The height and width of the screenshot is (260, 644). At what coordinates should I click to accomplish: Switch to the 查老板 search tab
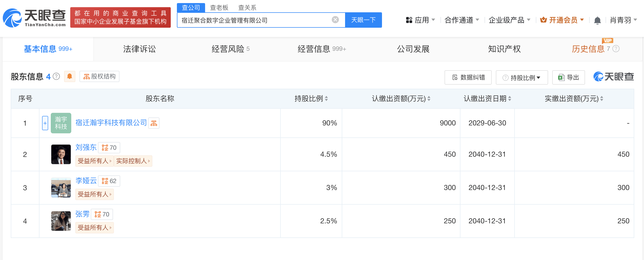219,8
